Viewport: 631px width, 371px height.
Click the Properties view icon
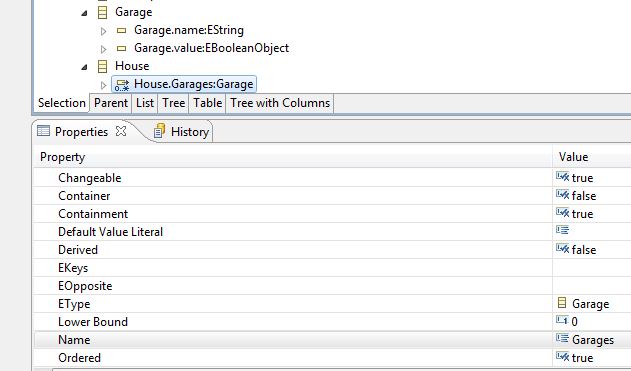[43, 131]
